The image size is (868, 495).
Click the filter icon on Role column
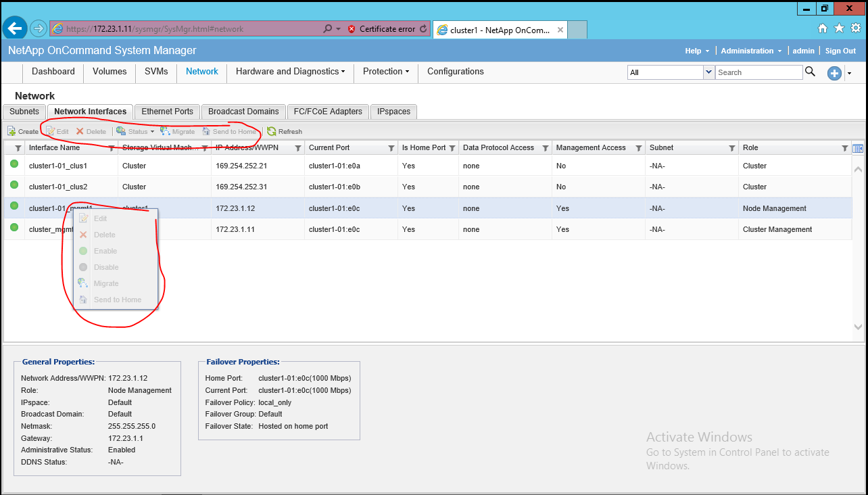[844, 148]
